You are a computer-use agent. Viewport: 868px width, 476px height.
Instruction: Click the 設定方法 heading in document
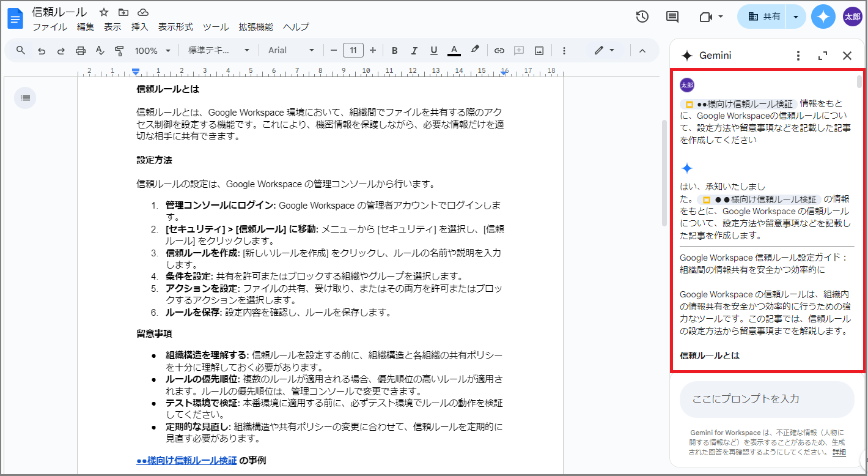pos(154,160)
